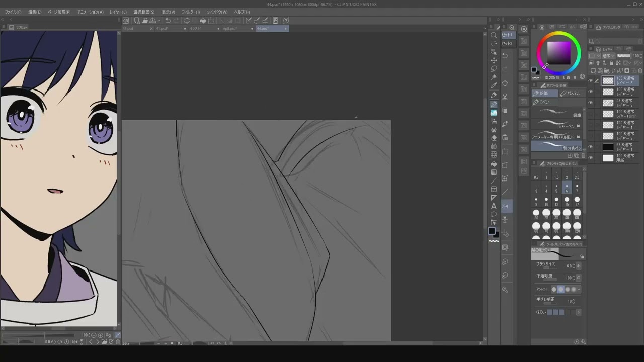This screenshot has height=362, width=644.
Task: Select the Balloon tool
Action: click(x=494, y=215)
